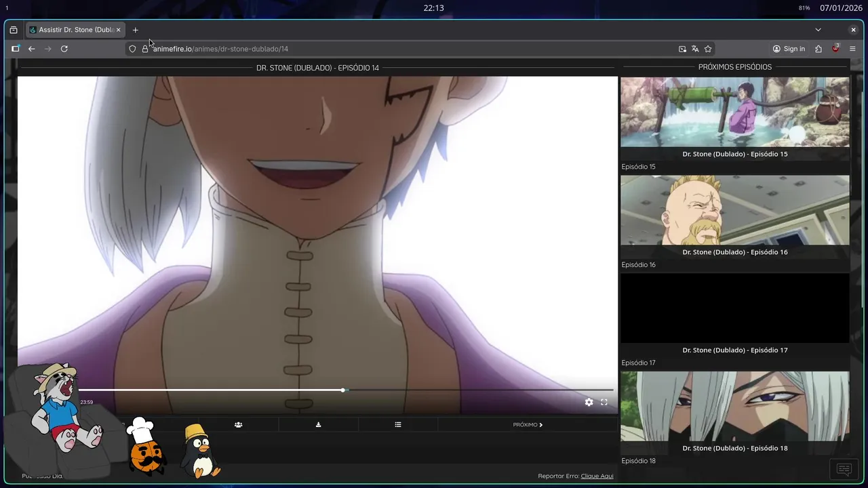
Task: Toggle the browser sidebar icon
Action: (x=16, y=49)
